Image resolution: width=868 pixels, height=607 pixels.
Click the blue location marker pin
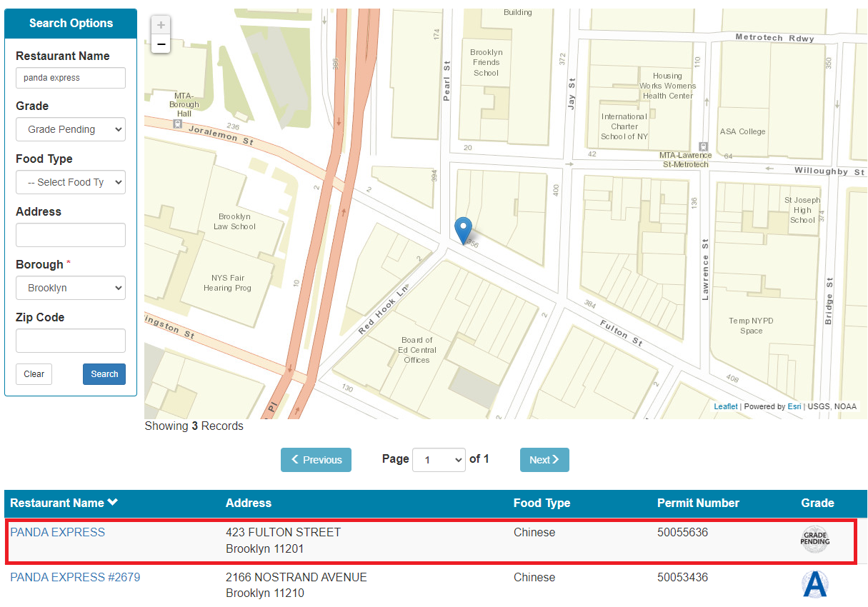464,231
